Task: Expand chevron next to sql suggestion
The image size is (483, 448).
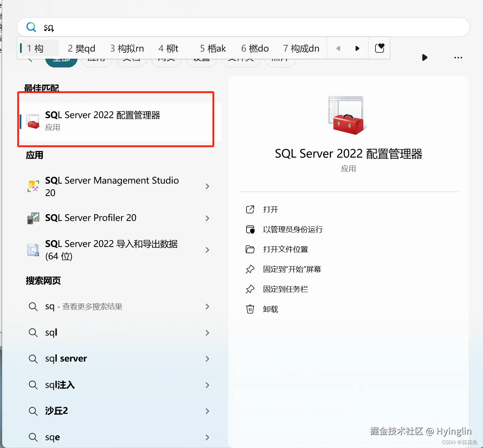Action: (207, 333)
